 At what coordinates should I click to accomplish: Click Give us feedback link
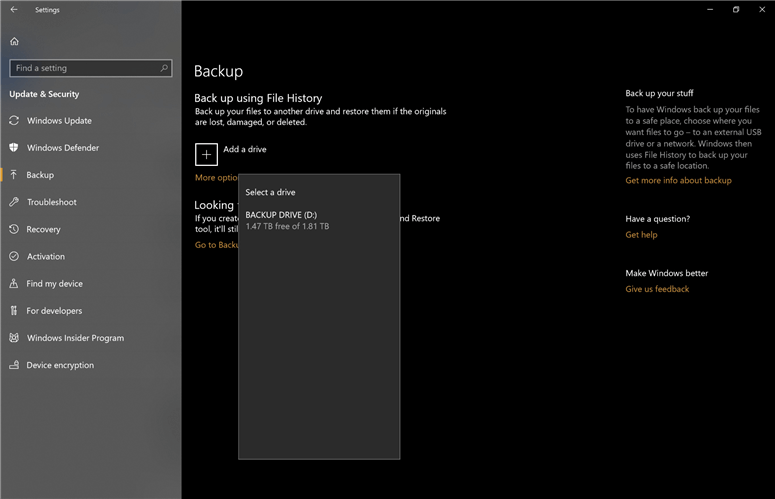(657, 290)
